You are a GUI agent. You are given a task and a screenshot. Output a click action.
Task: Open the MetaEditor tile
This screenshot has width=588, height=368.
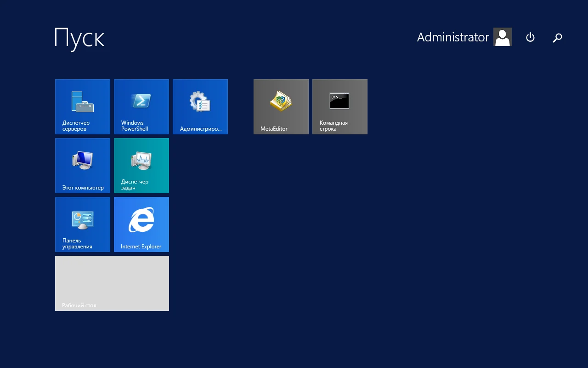281,107
